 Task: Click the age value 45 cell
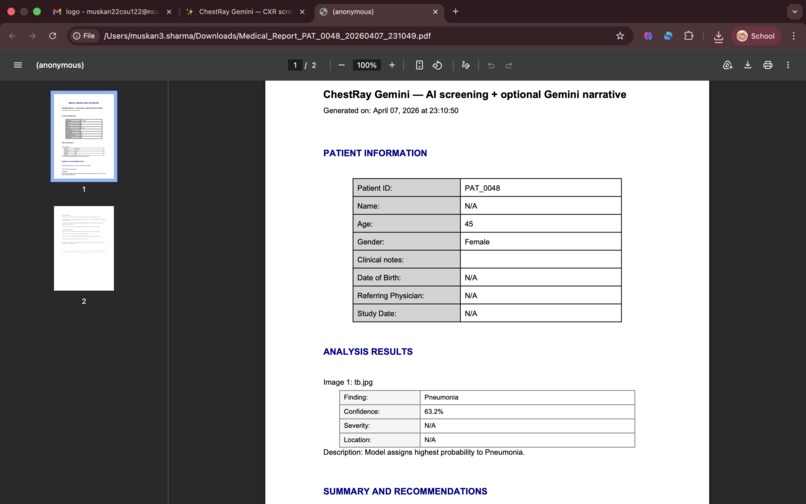click(540, 224)
